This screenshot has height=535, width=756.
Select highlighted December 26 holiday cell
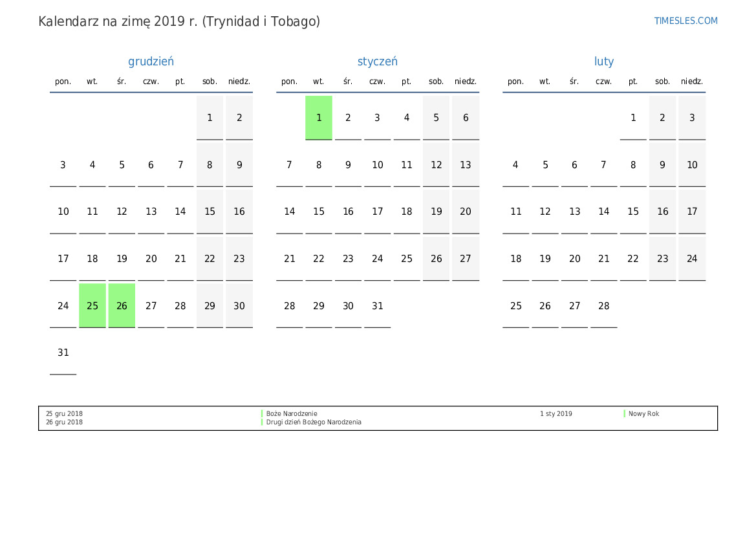click(122, 306)
